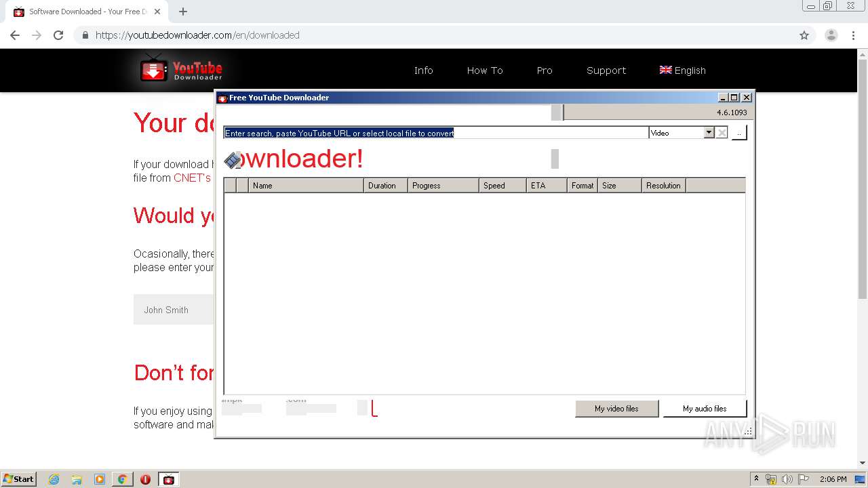Click the Format column header
This screenshot has height=488, width=868.
(582, 185)
